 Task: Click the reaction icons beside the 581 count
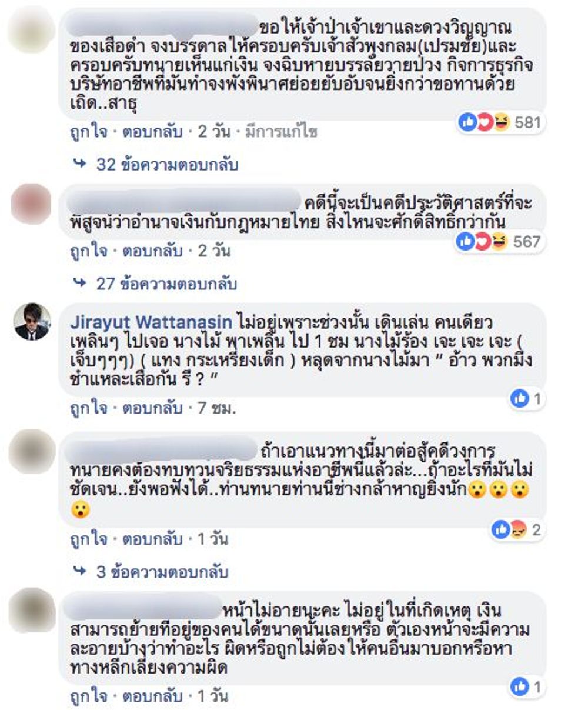click(484, 123)
